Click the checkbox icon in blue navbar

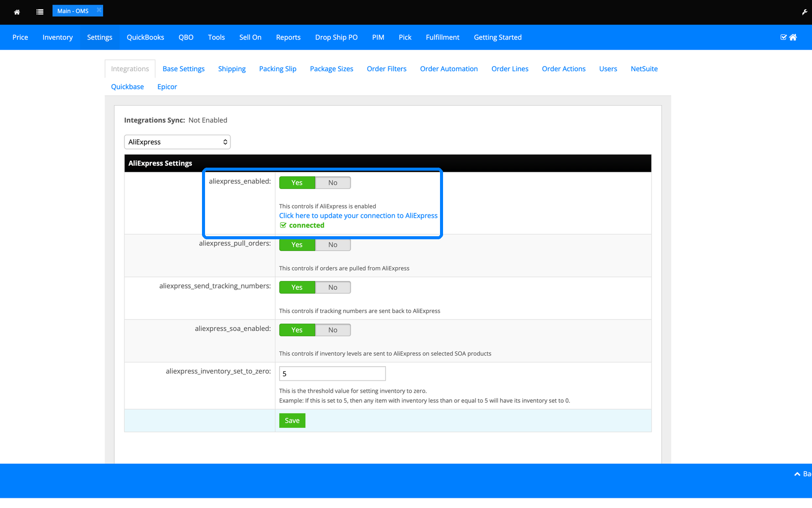pyautogui.click(x=784, y=37)
